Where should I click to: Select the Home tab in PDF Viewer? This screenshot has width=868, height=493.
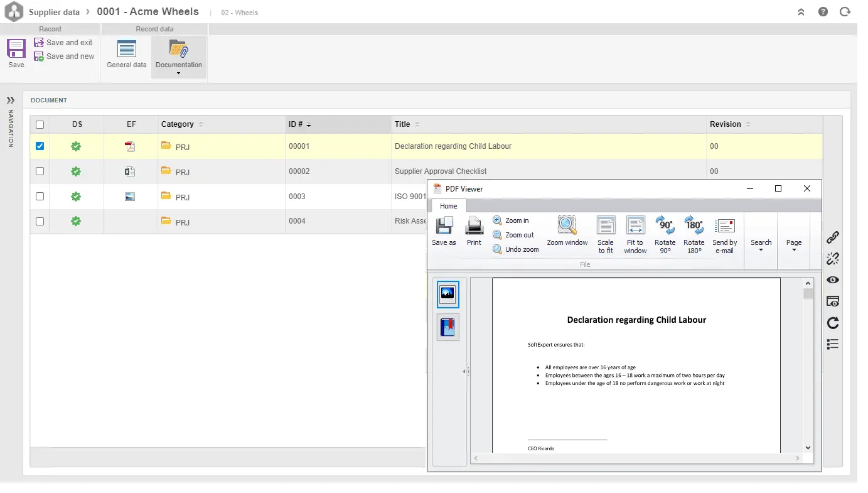coord(448,206)
